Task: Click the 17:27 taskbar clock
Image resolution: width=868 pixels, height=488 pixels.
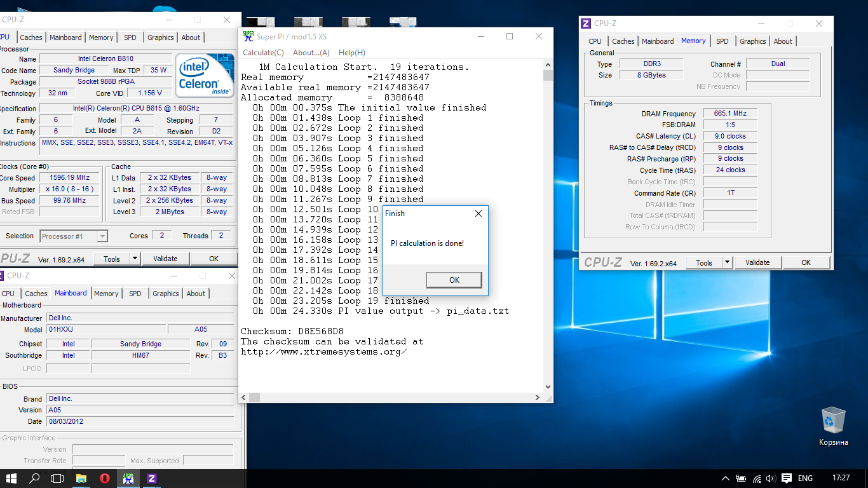Action: click(x=841, y=478)
